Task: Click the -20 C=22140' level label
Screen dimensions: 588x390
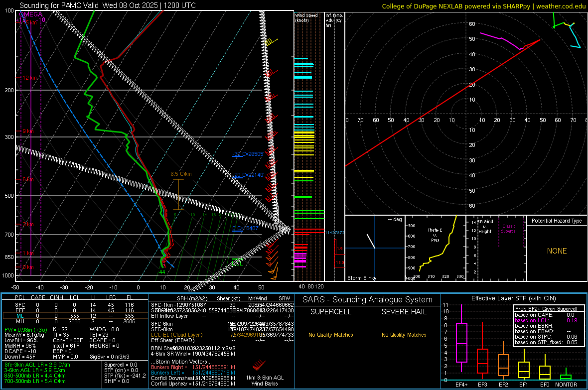Action: 248,175
